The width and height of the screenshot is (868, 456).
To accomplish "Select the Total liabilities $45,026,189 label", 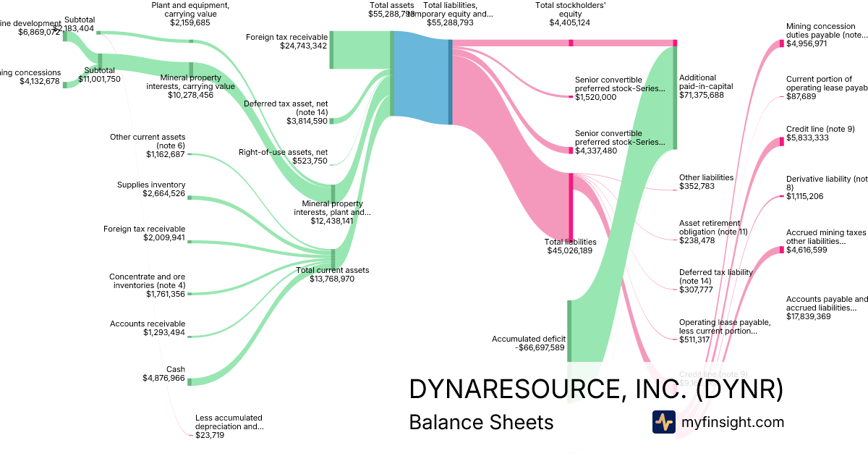I will pyautogui.click(x=570, y=246).
